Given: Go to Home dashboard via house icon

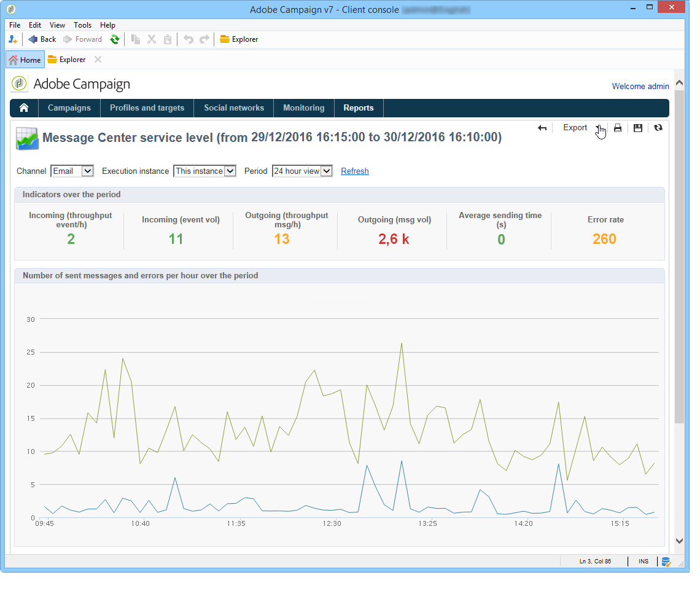Looking at the screenshot, I should [x=24, y=108].
